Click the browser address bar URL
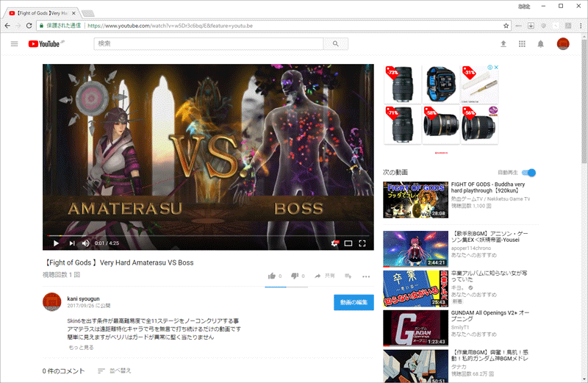 tap(170, 26)
